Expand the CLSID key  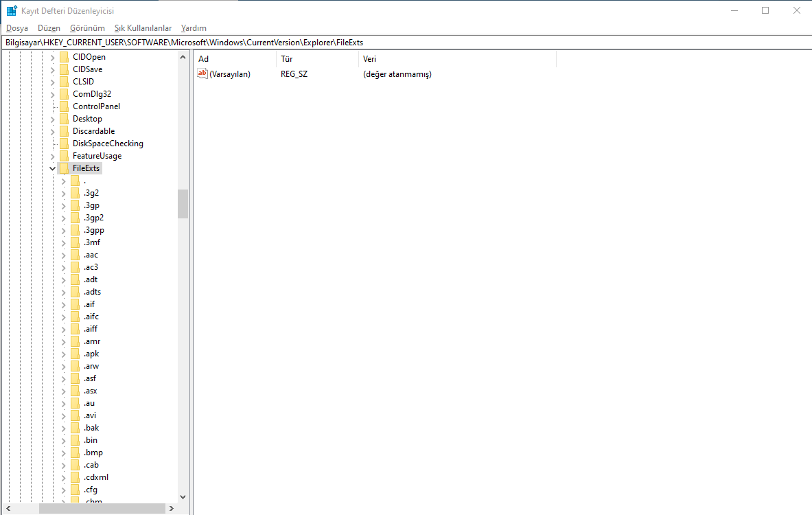coord(52,82)
